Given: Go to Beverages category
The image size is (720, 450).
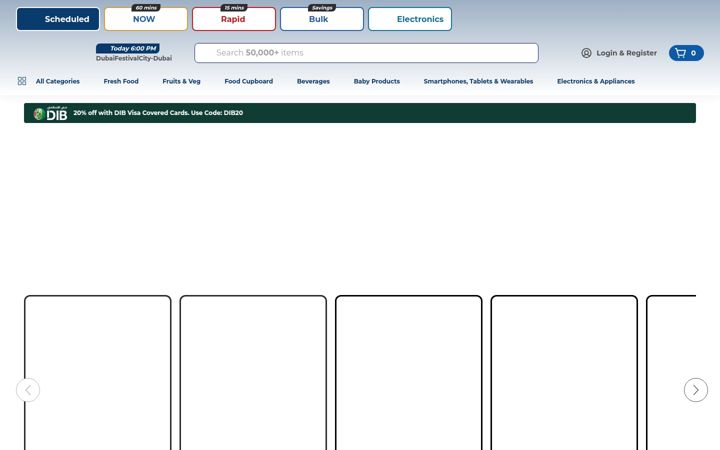Looking at the screenshot, I should click(313, 81).
